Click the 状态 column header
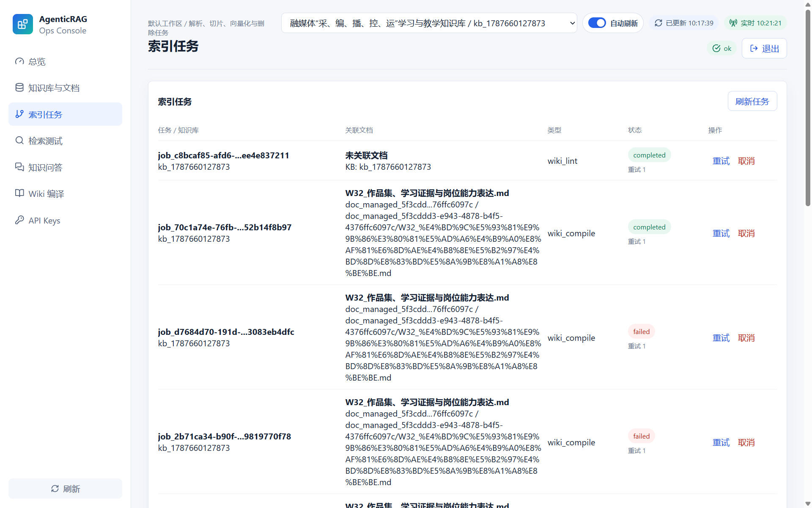 click(635, 130)
